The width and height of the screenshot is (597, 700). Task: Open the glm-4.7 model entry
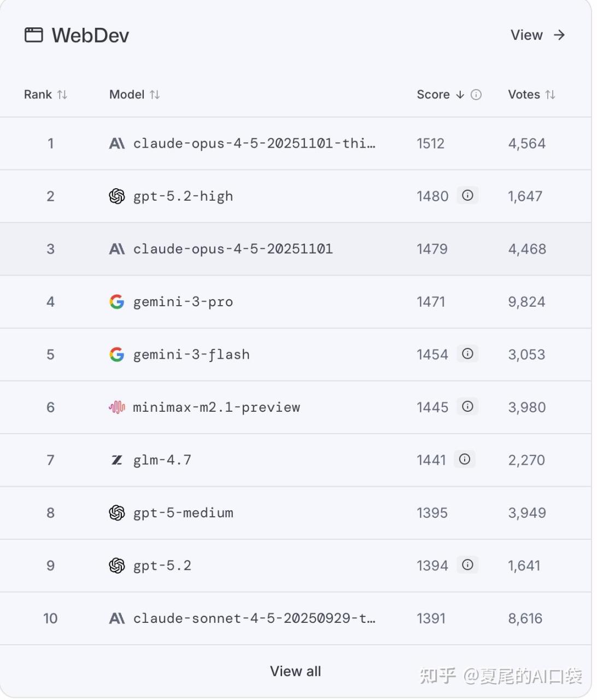(x=162, y=460)
